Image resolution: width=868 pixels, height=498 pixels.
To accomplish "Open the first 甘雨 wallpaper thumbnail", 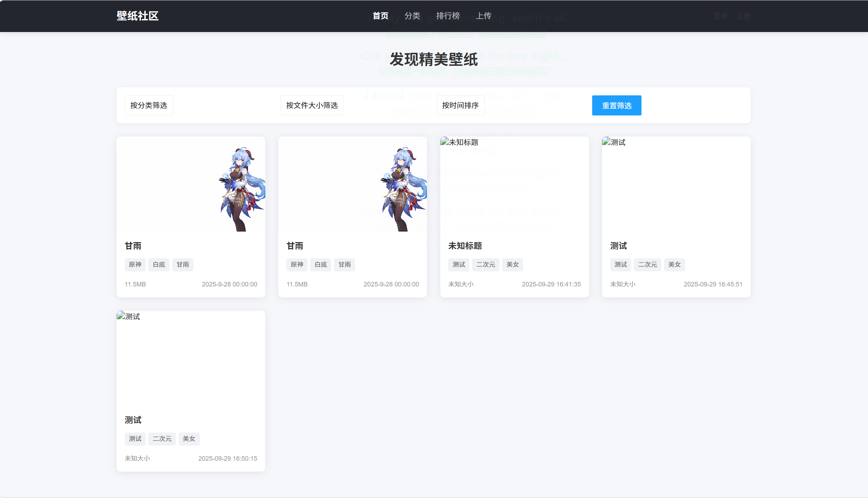I will click(x=191, y=184).
